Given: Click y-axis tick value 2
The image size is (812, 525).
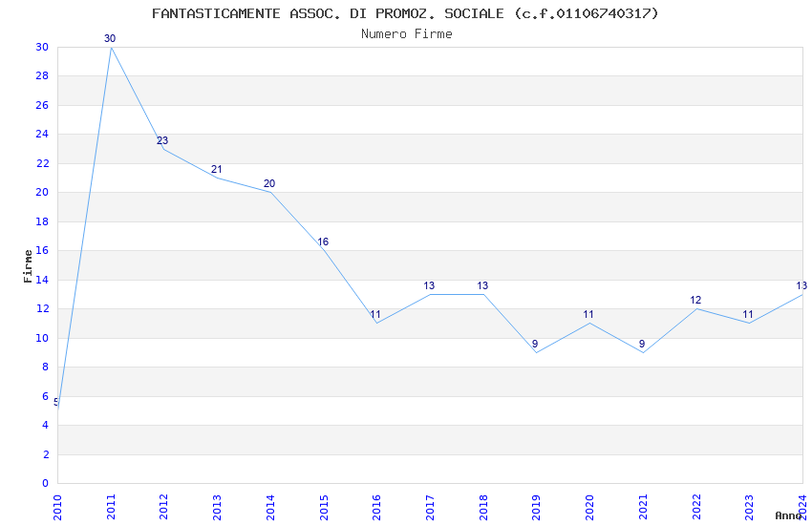Looking at the screenshot, I should tap(46, 454).
